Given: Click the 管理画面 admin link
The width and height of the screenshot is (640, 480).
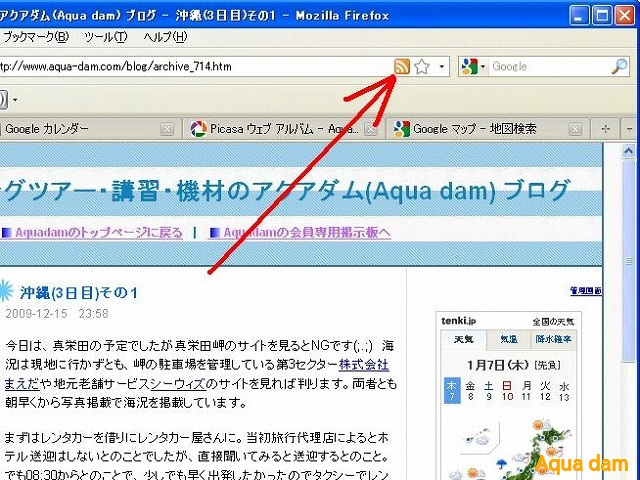Looking at the screenshot, I should pyautogui.click(x=586, y=291).
